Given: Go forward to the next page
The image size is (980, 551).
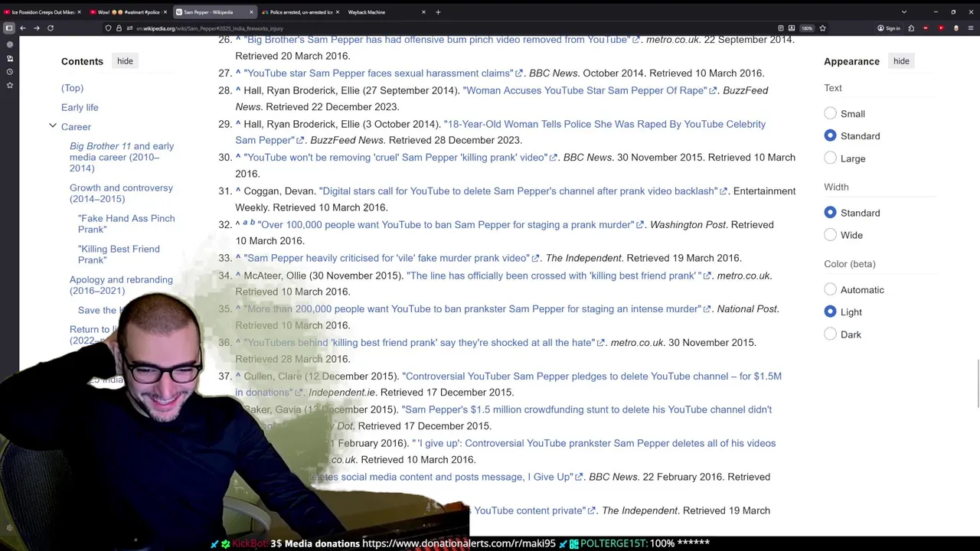Looking at the screenshot, I should (36, 28).
